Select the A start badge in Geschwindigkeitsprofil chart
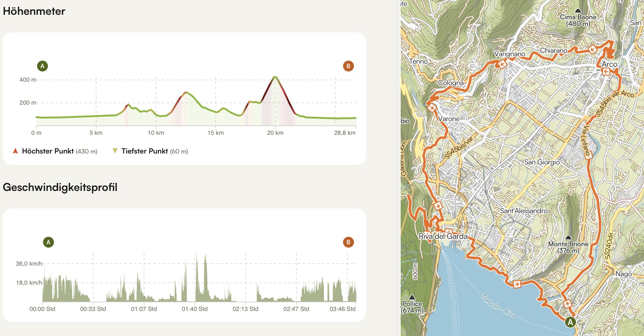This screenshot has width=644, height=336. 48,242
